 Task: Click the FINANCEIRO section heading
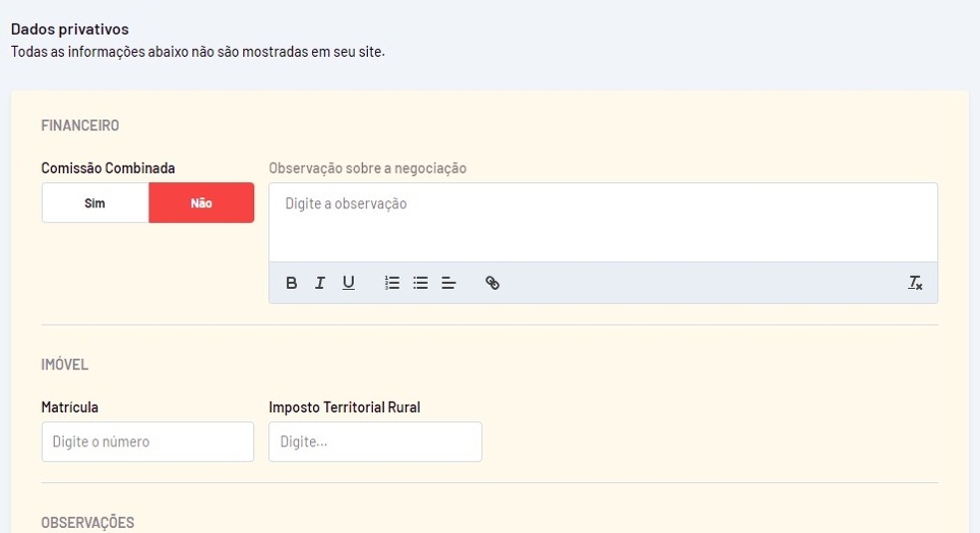[80, 126]
